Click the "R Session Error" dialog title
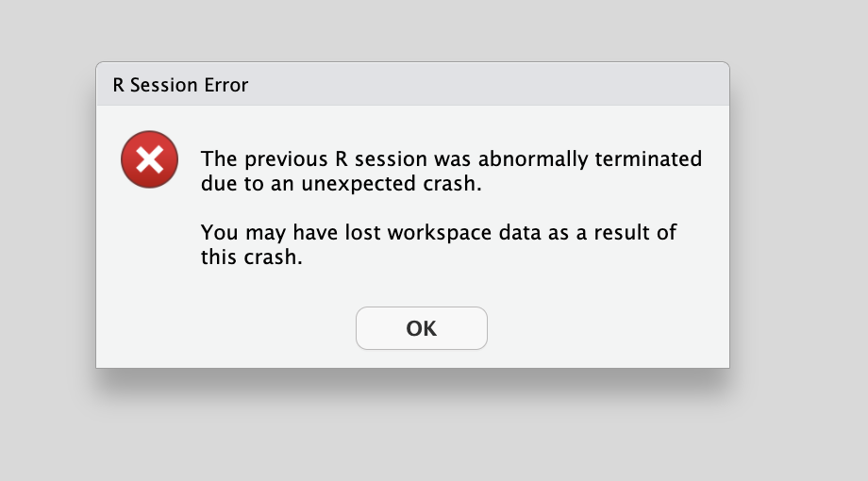Image resolution: width=868 pixels, height=481 pixels. 180,85
